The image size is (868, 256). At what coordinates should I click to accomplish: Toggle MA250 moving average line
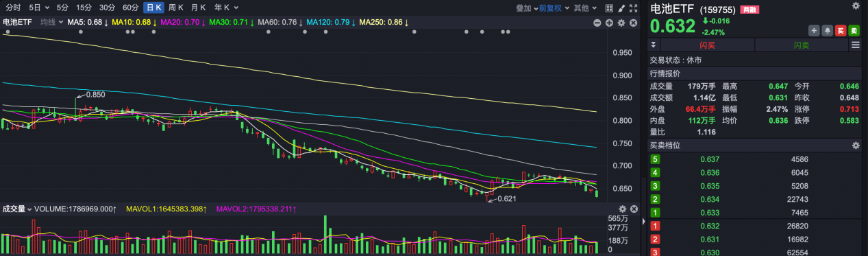point(384,23)
